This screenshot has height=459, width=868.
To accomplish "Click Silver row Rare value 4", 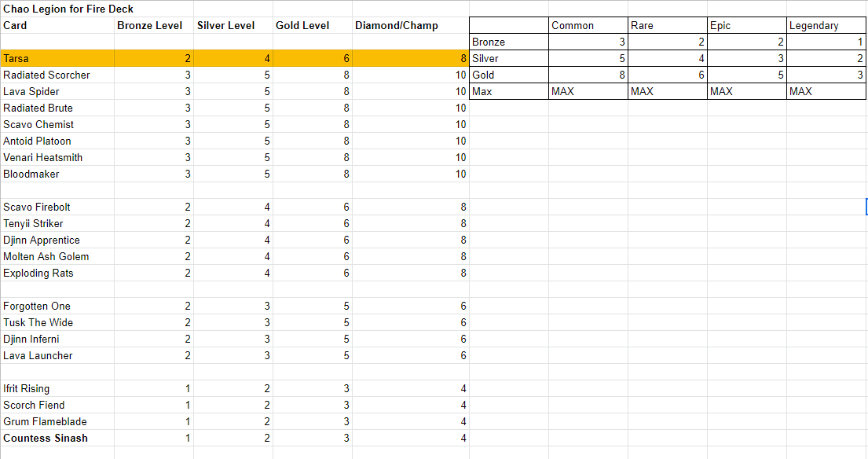I will tap(668, 59).
